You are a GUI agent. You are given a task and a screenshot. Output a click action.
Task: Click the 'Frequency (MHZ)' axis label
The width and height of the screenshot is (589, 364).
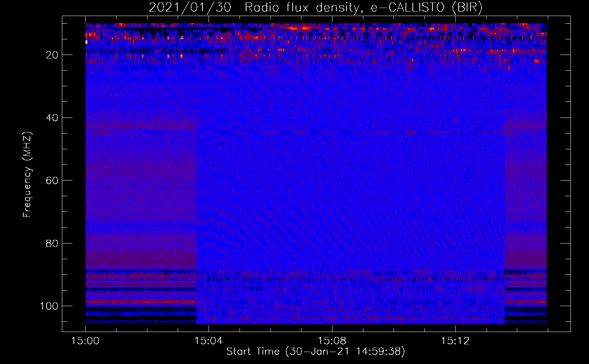tap(27, 175)
